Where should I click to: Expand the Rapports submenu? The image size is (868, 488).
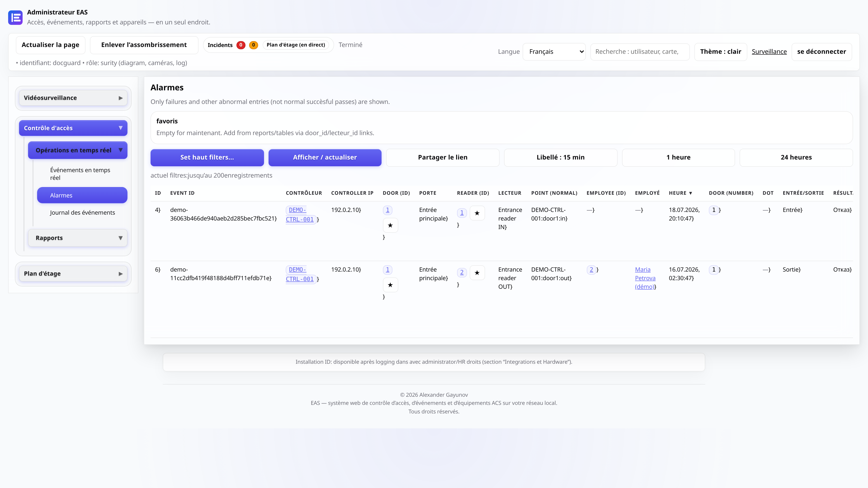tap(78, 238)
